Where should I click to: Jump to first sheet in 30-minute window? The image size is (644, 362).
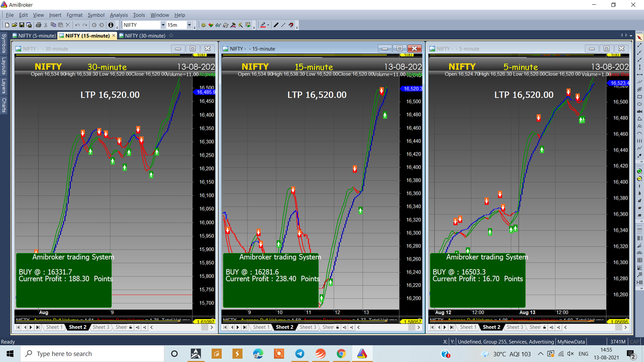18,327
